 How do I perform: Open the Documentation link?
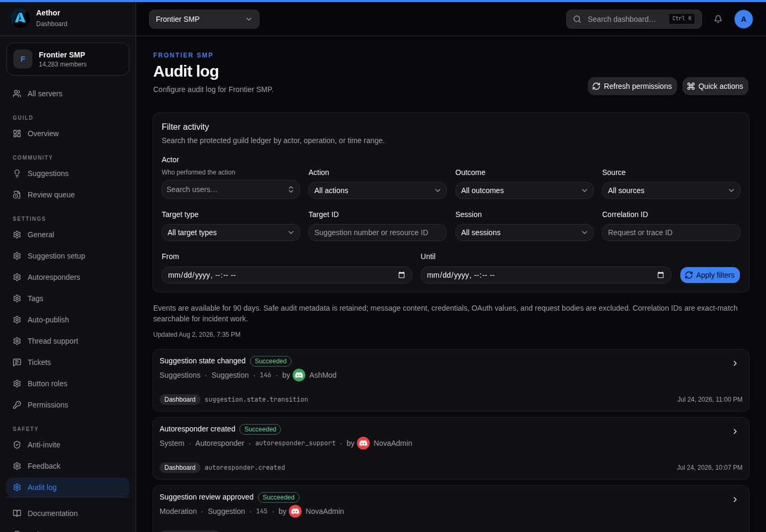tap(68, 513)
